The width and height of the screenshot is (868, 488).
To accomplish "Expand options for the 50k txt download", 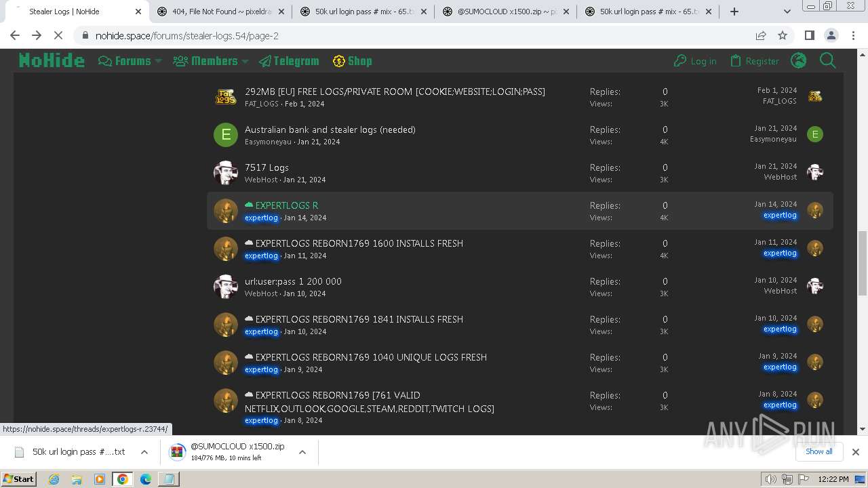I will pos(144,452).
